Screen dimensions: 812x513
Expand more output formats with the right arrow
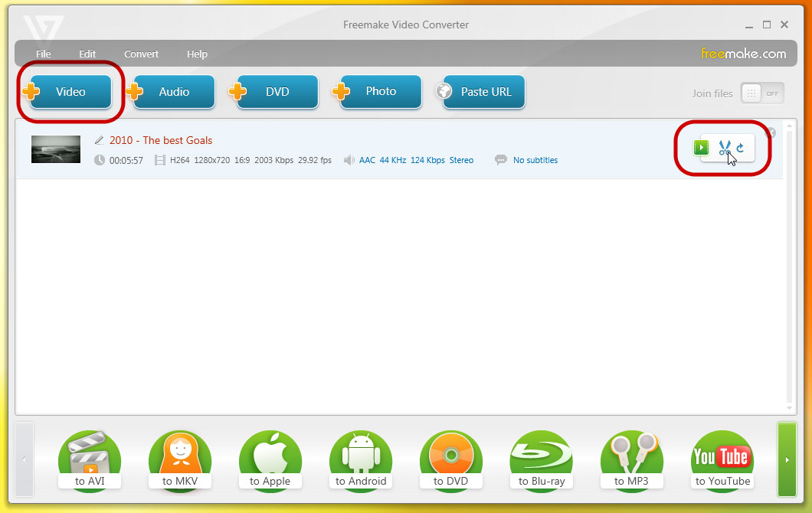coord(787,459)
